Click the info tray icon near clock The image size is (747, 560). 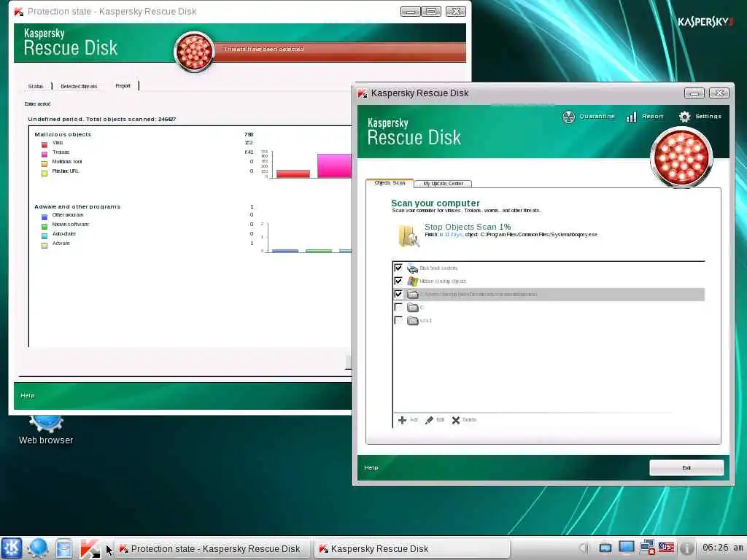(x=686, y=548)
